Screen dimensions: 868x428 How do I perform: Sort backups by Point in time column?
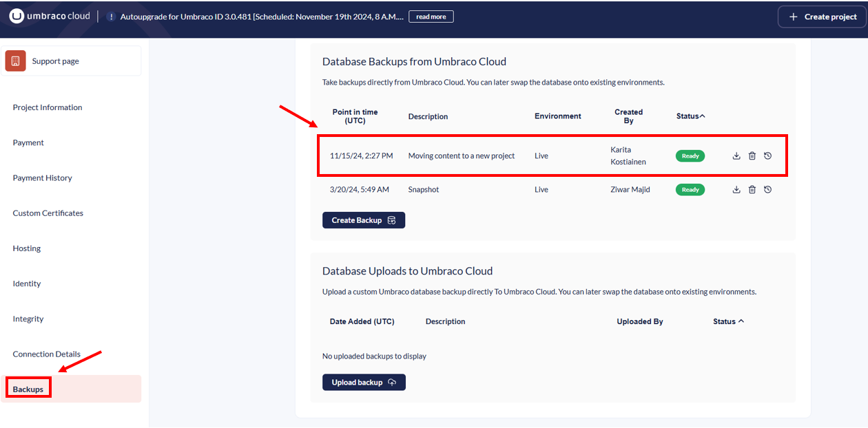tap(355, 116)
